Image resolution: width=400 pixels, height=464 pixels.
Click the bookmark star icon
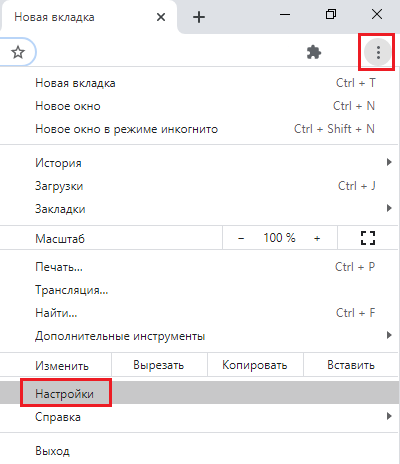(18, 52)
